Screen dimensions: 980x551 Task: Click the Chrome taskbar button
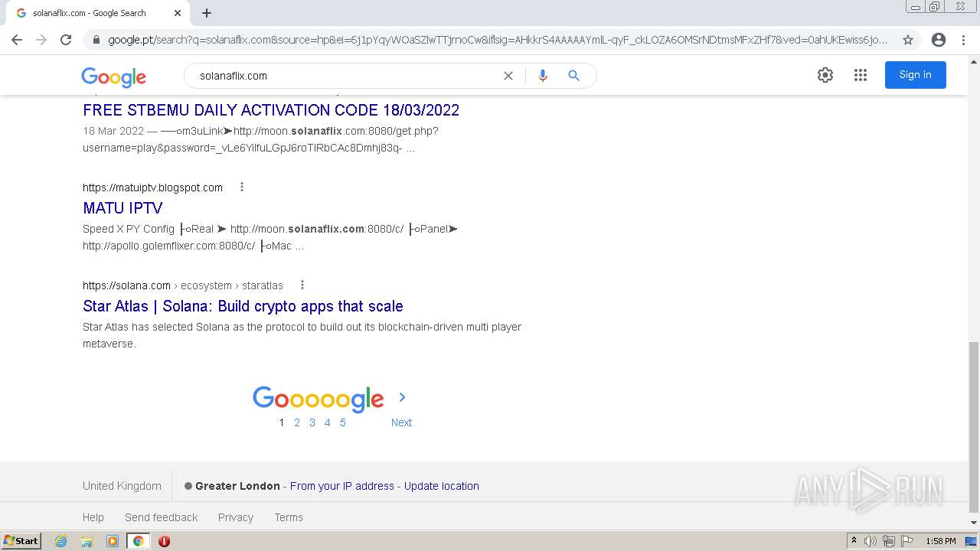[139, 541]
